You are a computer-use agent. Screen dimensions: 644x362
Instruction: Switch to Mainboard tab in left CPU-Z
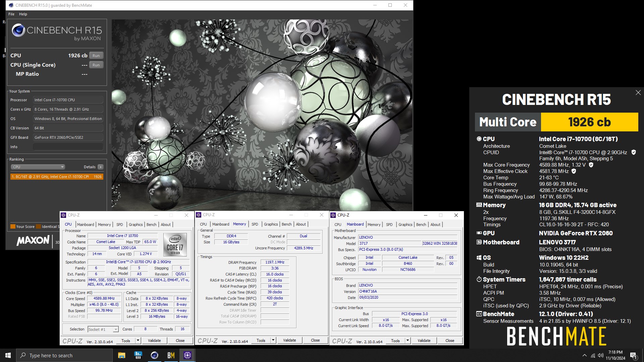(x=86, y=225)
